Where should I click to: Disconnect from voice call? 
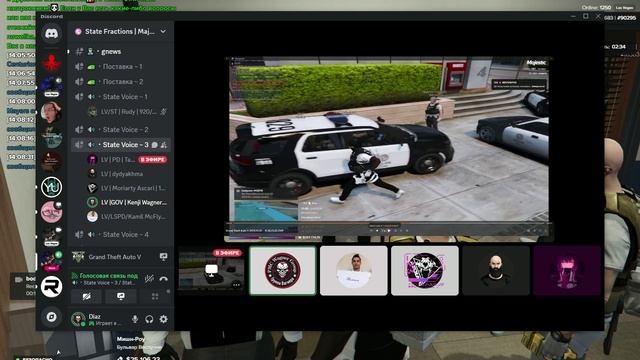tap(163, 279)
